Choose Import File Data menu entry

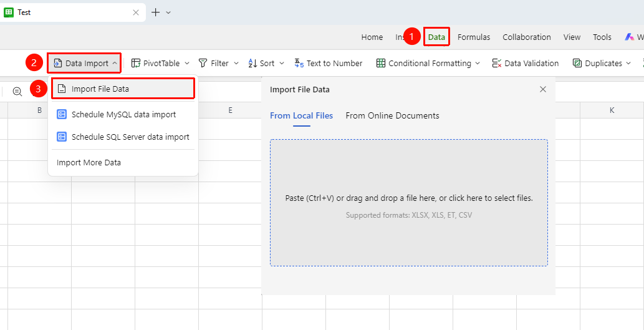[x=123, y=89]
